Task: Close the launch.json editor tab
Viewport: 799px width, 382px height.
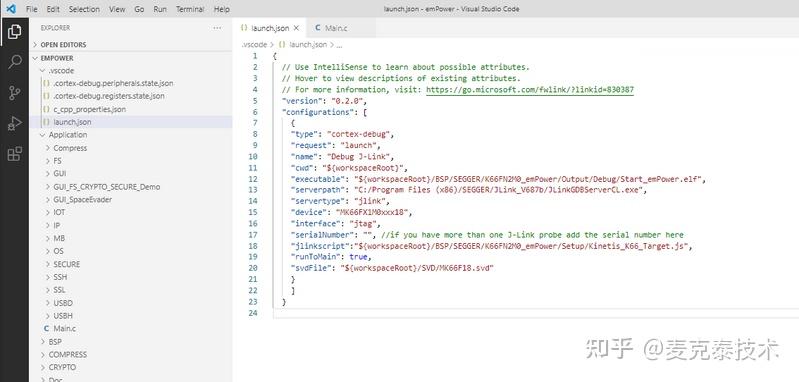Action: point(296,28)
